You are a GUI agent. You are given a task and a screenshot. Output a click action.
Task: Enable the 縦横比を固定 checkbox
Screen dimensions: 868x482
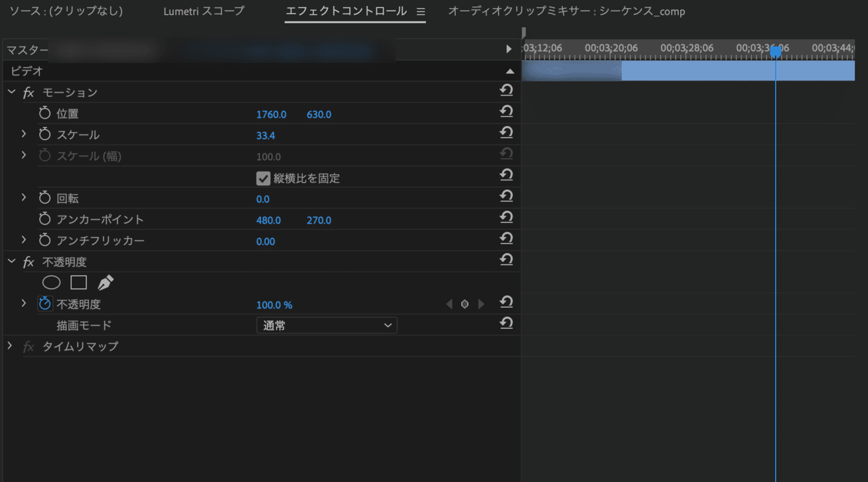click(x=263, y=178)
